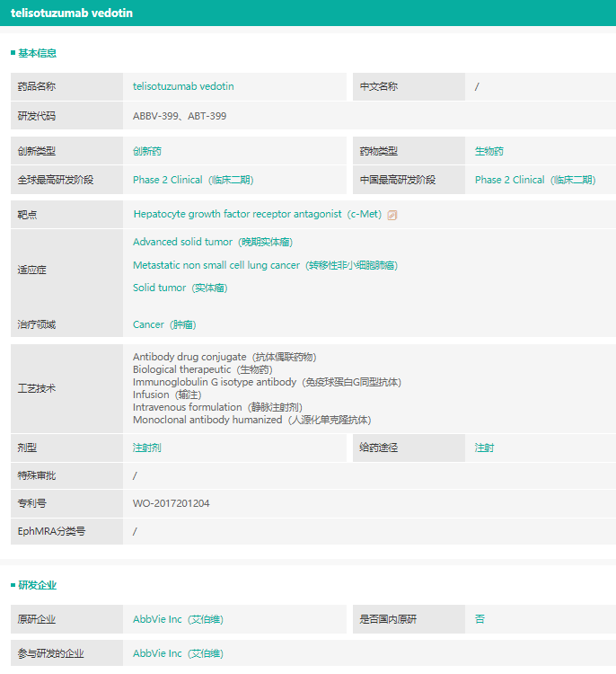Click the 注射 administration route link
The image size is (616, 674).
[484, 448]
